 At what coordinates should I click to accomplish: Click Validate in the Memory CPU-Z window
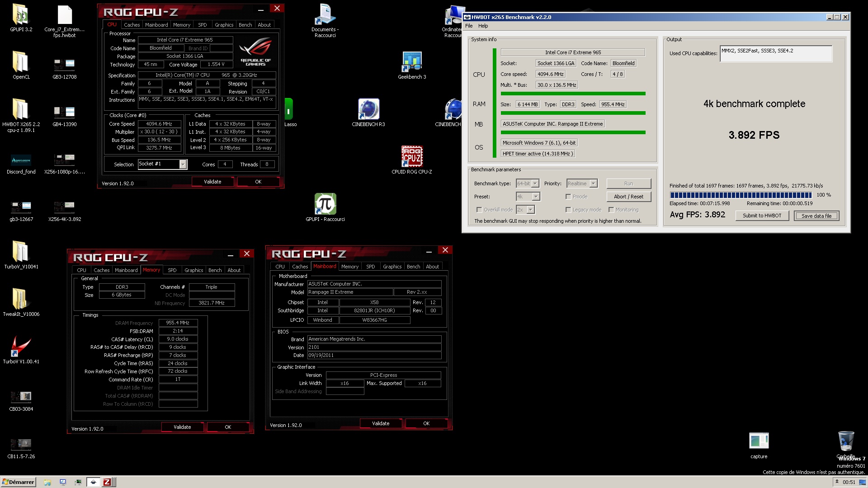click(x=182, y=427)
